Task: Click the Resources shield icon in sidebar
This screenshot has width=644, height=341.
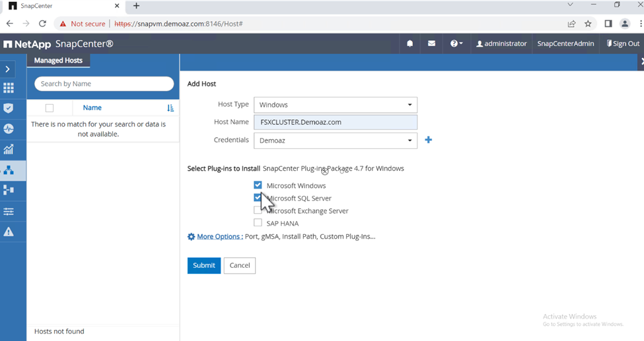Action: [9, 108]
